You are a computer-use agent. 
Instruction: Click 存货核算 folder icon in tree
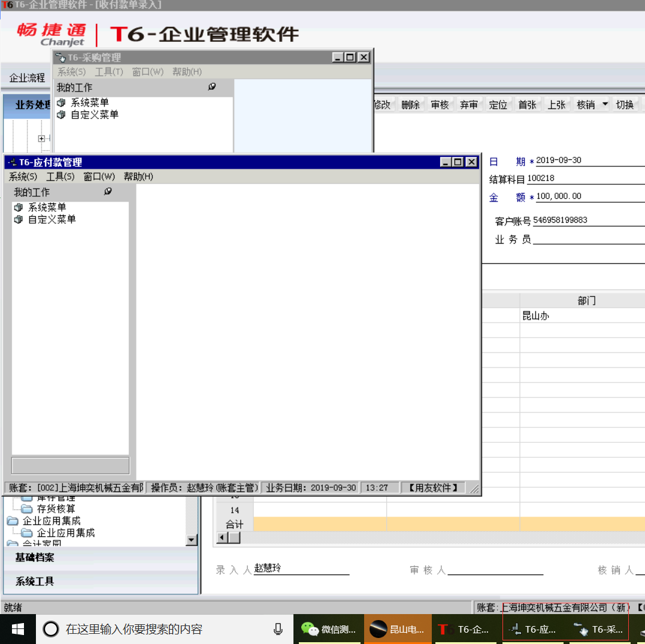[27, 509]
